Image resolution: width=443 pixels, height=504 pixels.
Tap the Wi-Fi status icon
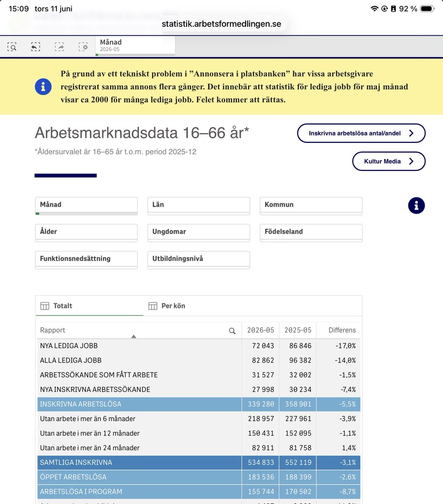[x=375, y=9]
